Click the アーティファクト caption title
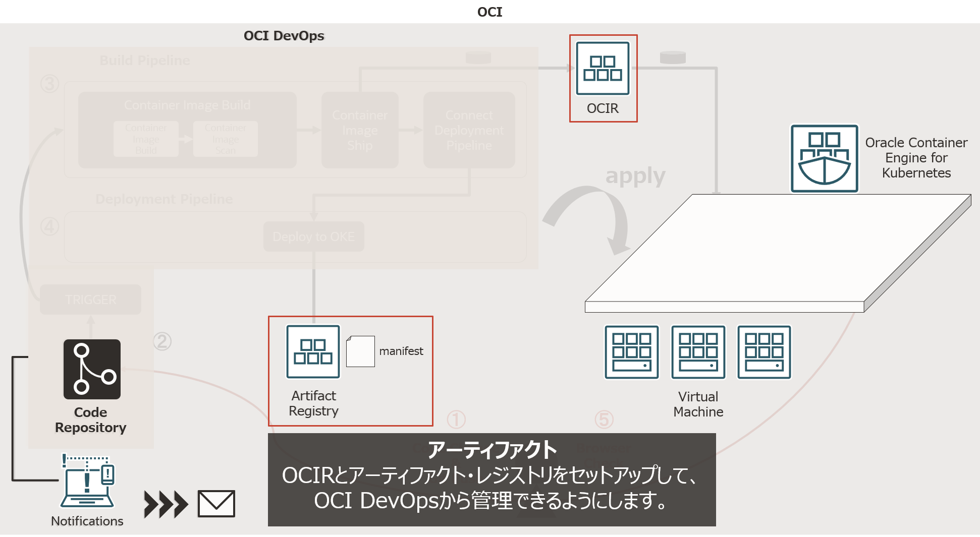The image size is (980, 537). (x=492, y=450)
